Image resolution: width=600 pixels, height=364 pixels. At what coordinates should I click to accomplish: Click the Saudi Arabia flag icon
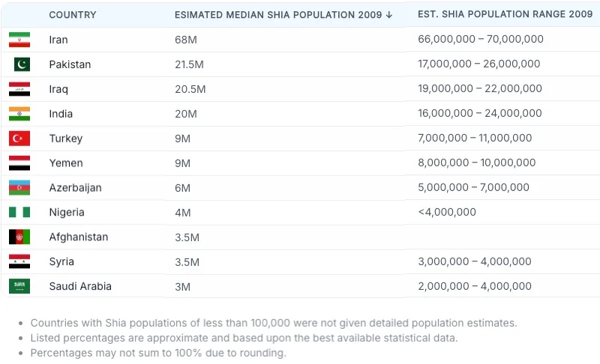click(19, 286)
